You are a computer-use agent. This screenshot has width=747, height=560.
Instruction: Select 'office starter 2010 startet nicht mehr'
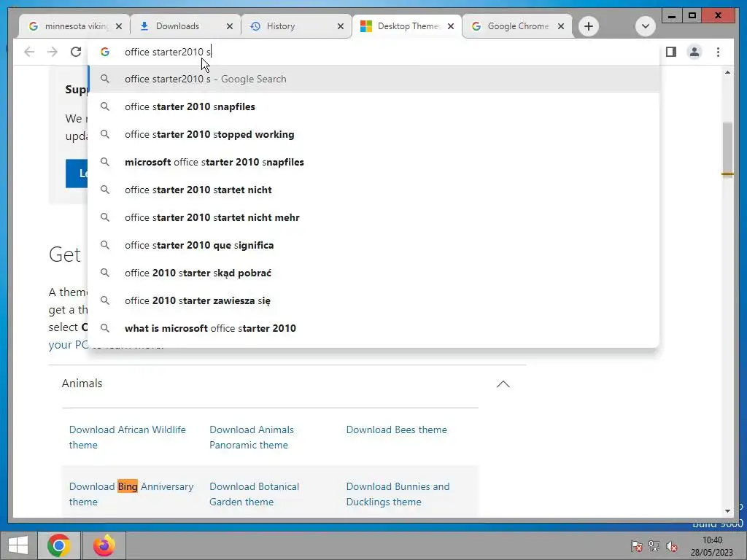(374, 217)
